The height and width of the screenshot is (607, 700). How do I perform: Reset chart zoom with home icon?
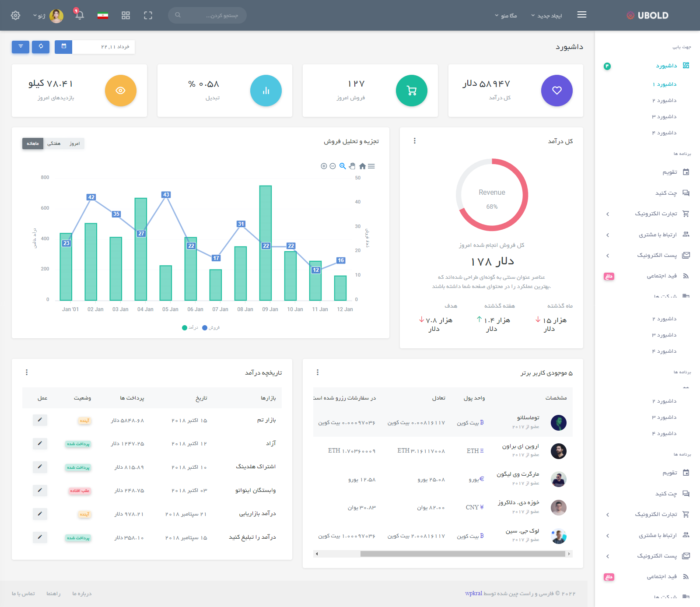pyautogui.click(x=362, y=166)
